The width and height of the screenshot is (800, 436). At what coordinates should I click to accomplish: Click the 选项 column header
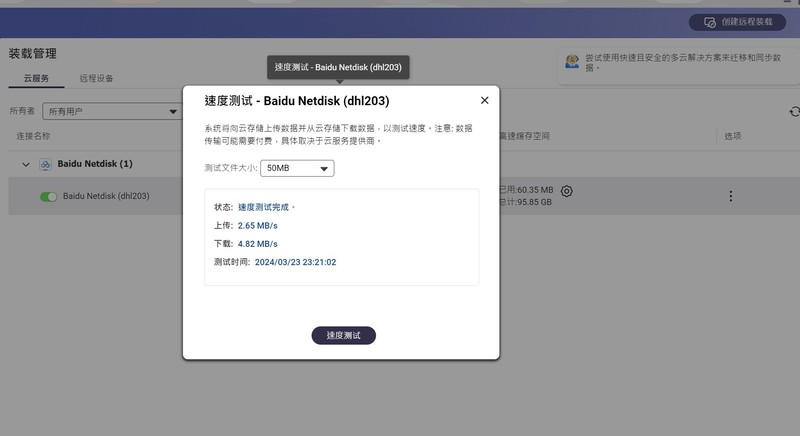[733, 136]
